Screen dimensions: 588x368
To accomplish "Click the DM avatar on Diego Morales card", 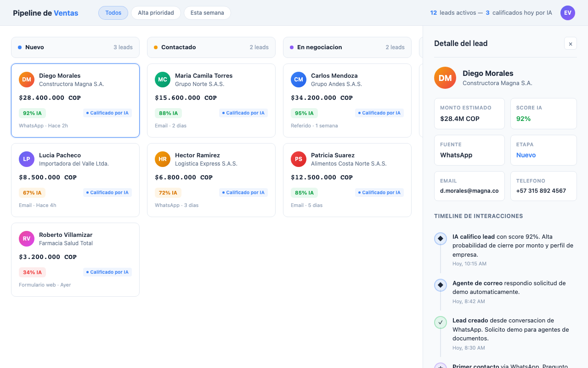I will 26,79.
